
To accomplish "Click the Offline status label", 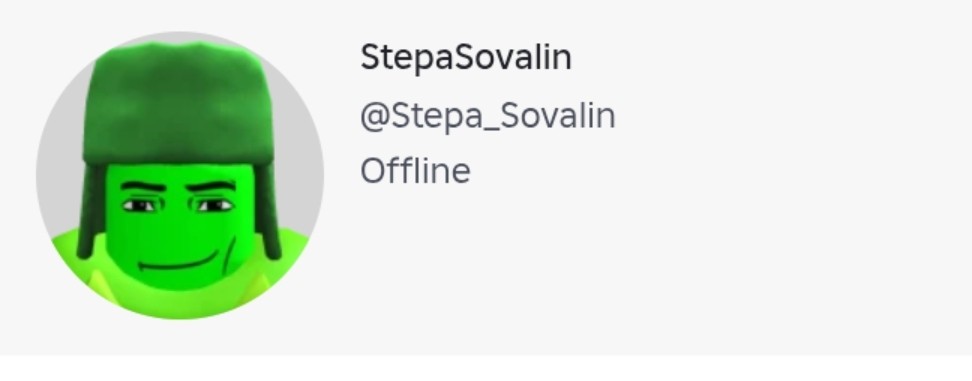I will click(415, 170).
